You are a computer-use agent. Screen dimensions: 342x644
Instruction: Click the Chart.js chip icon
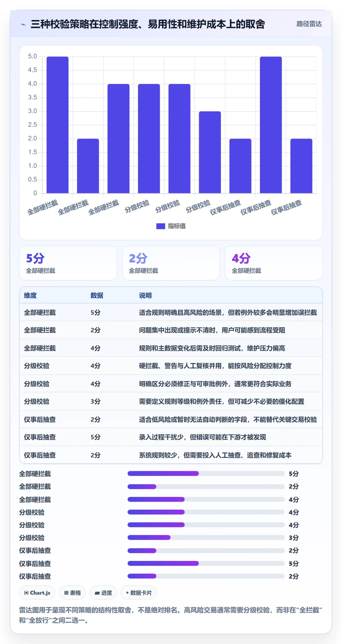coord(26,593)
